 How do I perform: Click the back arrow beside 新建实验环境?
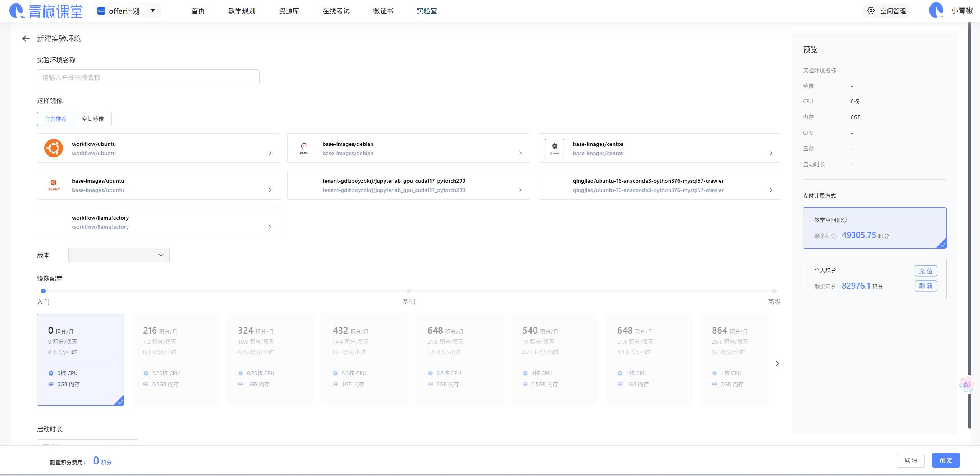point(26,38)
